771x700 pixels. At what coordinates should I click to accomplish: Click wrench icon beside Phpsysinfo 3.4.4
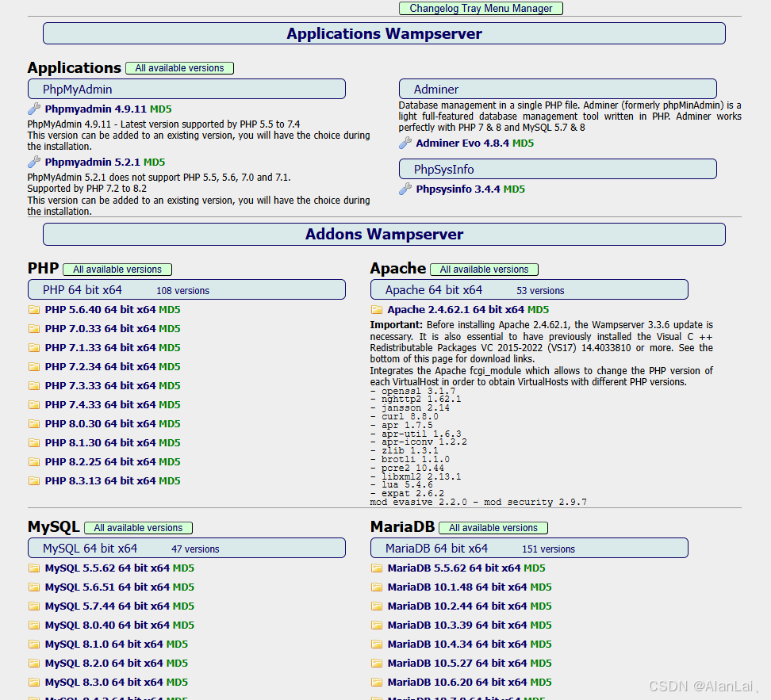(405, 189)
